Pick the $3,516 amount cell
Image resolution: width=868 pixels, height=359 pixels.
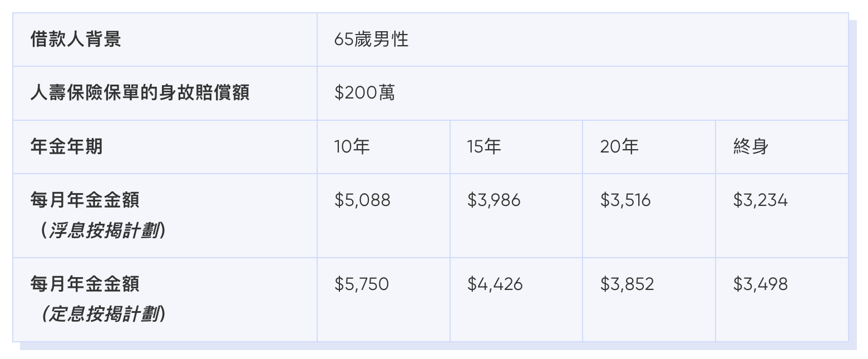pyautogui.click(x=625, y=200)
